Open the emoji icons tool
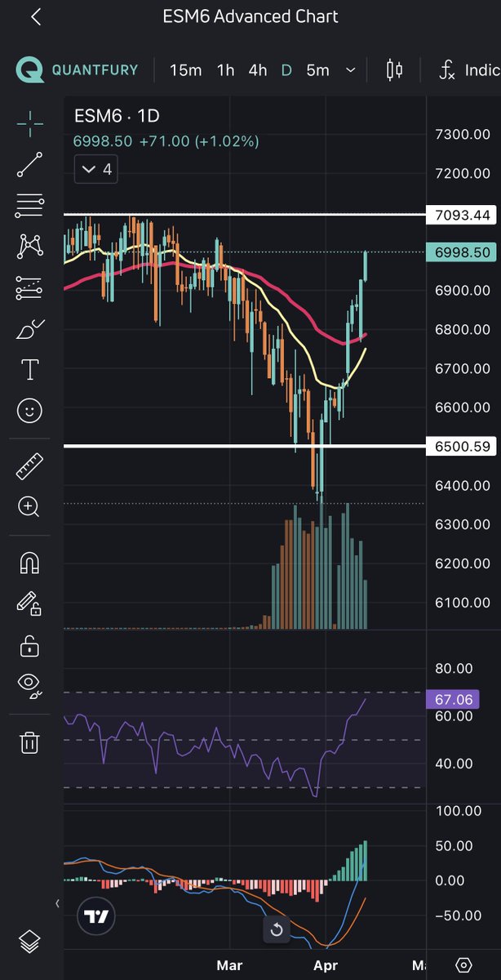The height and width of the screenshot is (980, 501). pyautogui.click(x=29, y=410)
